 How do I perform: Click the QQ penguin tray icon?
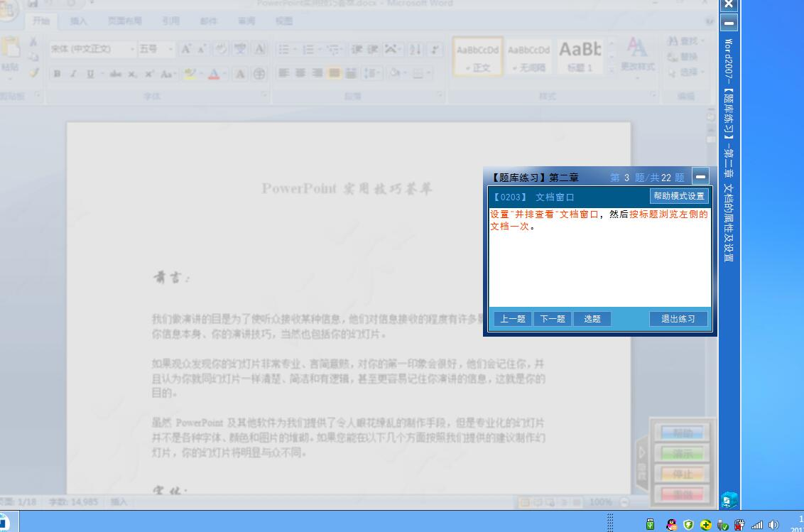[x=670, y=524]
